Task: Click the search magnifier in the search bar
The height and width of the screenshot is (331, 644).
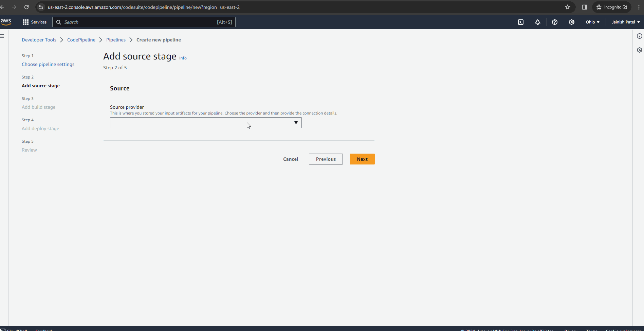Action: [x=58, y=22]
